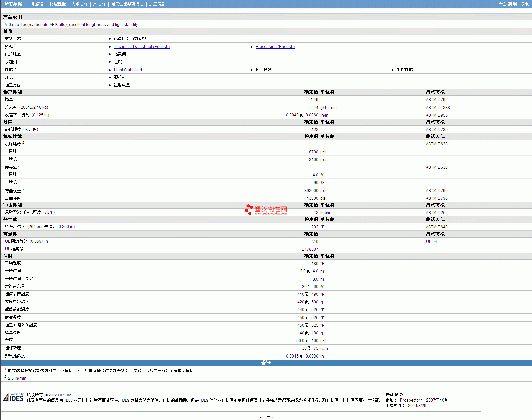This screenshot has height=420, width=532.
Task: Select the 洛氏硬度 row label
Action: (x=13, y=129)
